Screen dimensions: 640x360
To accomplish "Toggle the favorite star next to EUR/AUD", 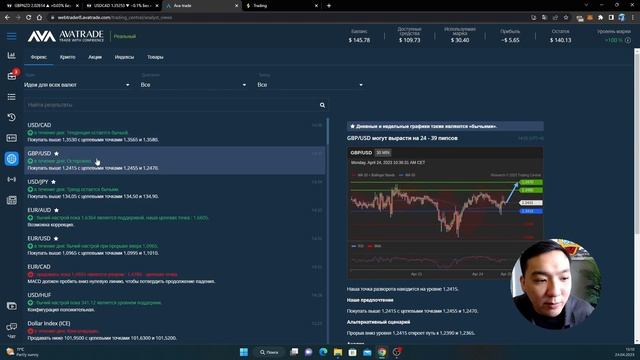I will point(56,210).
